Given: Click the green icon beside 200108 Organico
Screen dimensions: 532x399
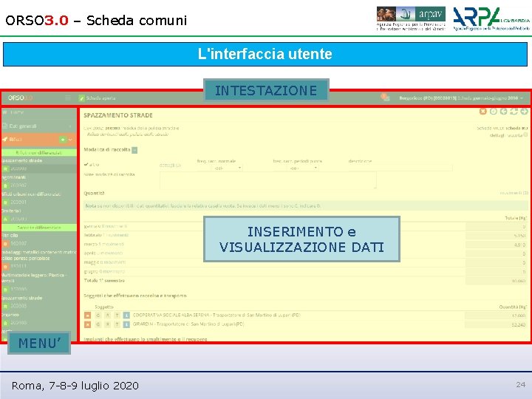Looking at the screenshot, I should coord(5,323).
